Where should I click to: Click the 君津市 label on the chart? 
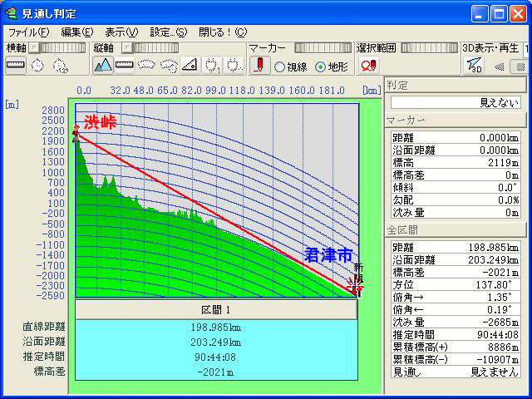(328, 254)
